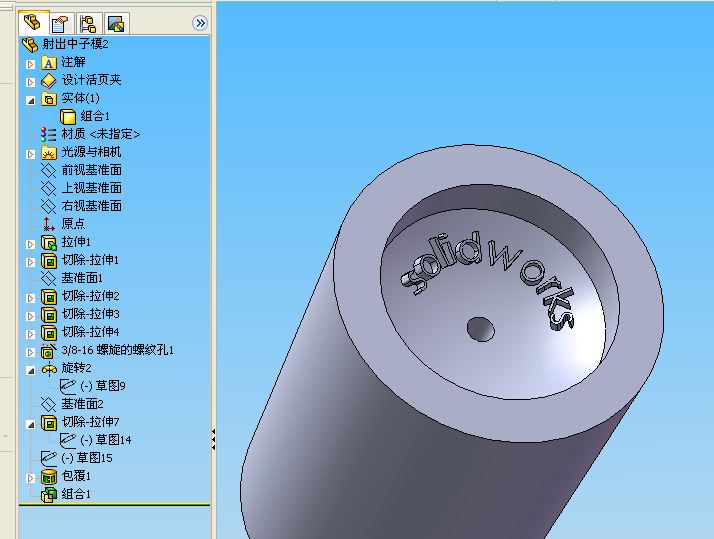Switch to the PropertyManager tab

(60, 24)
